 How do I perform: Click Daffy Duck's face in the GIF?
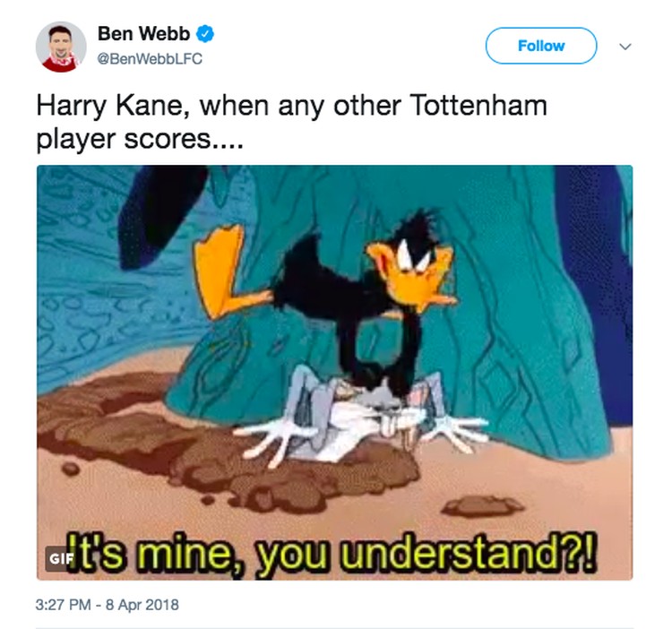point(411,270)
